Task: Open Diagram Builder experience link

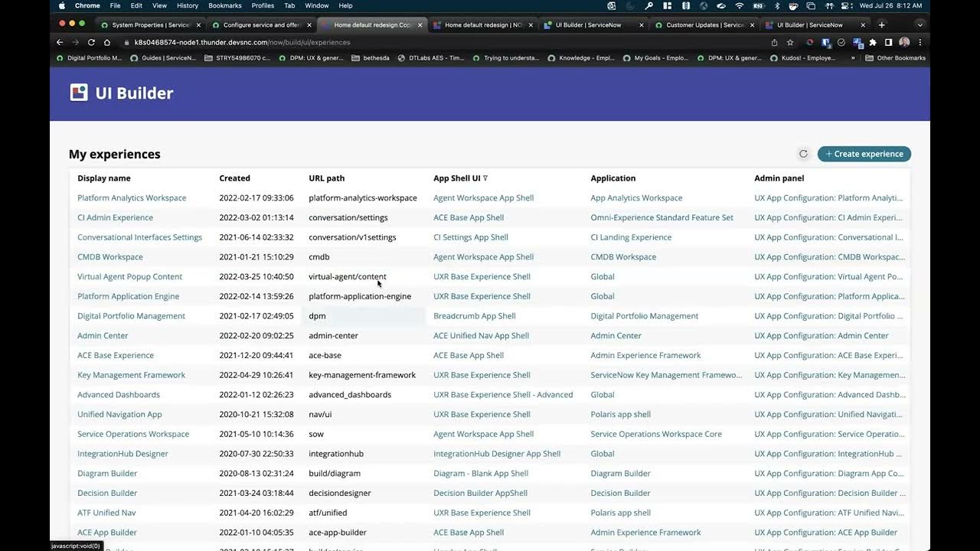Action: click(107, 474)
